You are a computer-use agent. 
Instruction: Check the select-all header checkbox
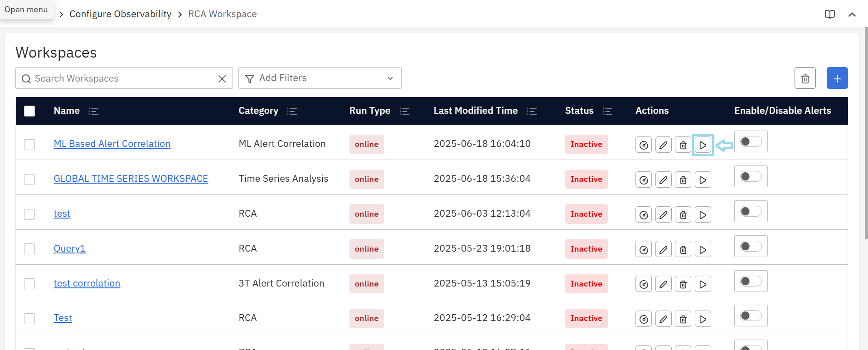[29, 111]
